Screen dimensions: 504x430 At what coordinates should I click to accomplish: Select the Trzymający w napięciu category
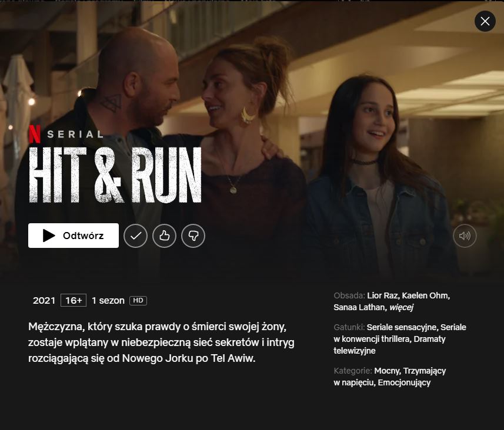coord(389,377)
